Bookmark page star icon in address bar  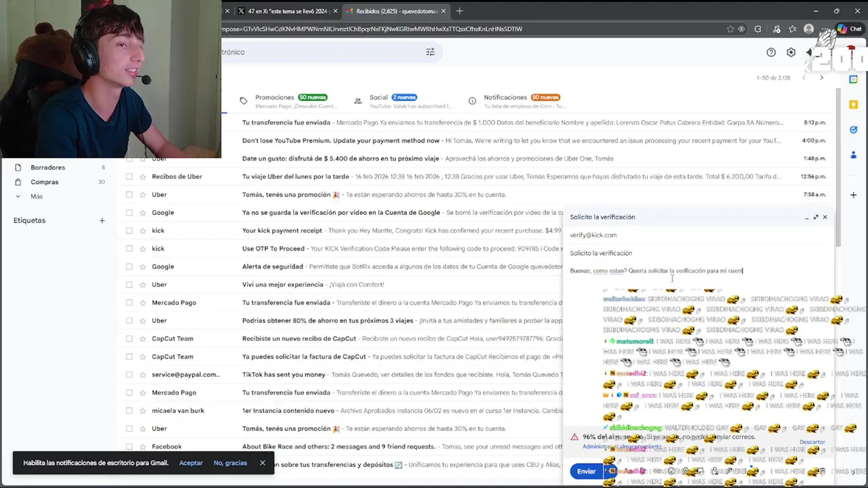[730, 29]
